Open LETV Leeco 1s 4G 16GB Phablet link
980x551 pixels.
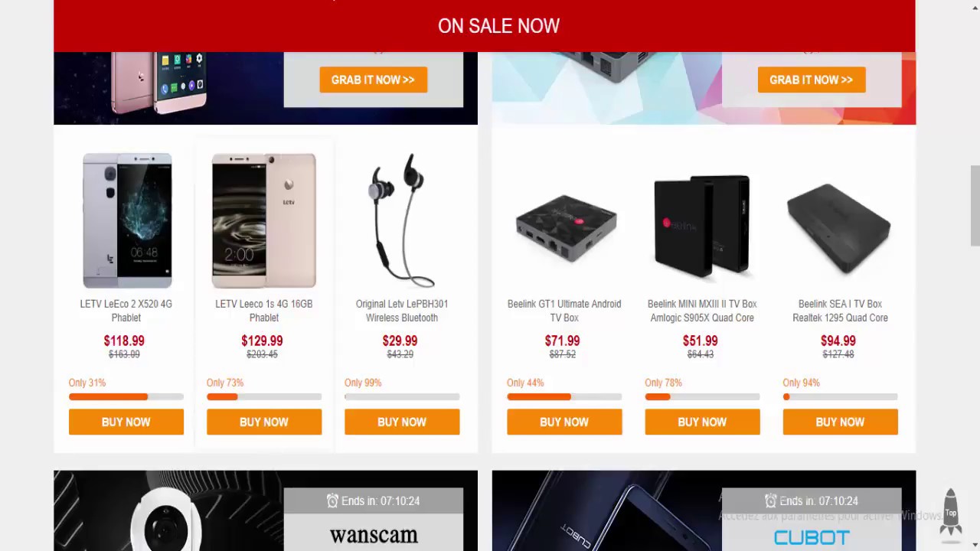tap(264, 311)
